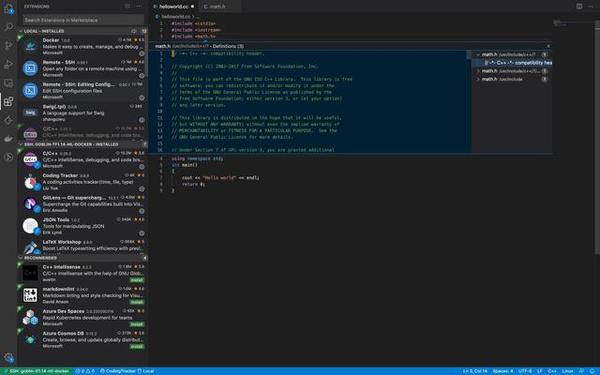Open the Run and Debug view

tap(8, 64)
